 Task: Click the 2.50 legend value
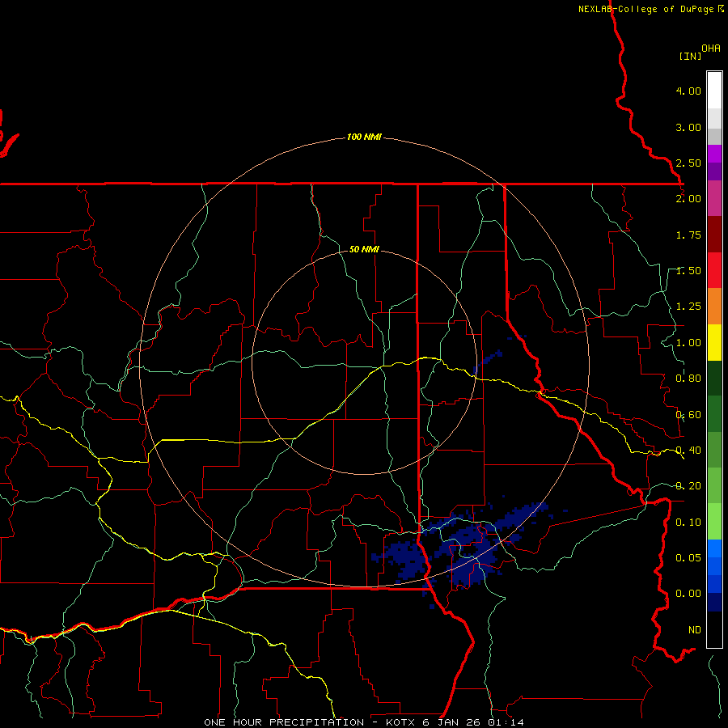[x=688, y=163]
